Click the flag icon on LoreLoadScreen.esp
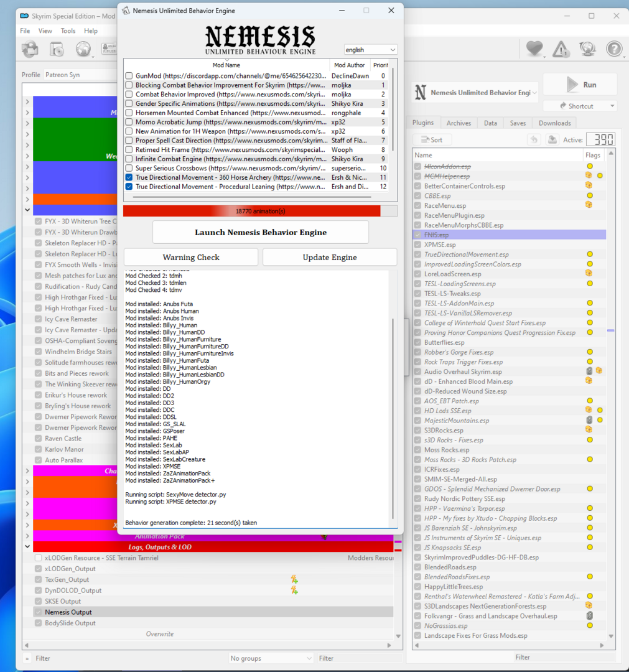 pyautogui.click(x=589, y=273)
